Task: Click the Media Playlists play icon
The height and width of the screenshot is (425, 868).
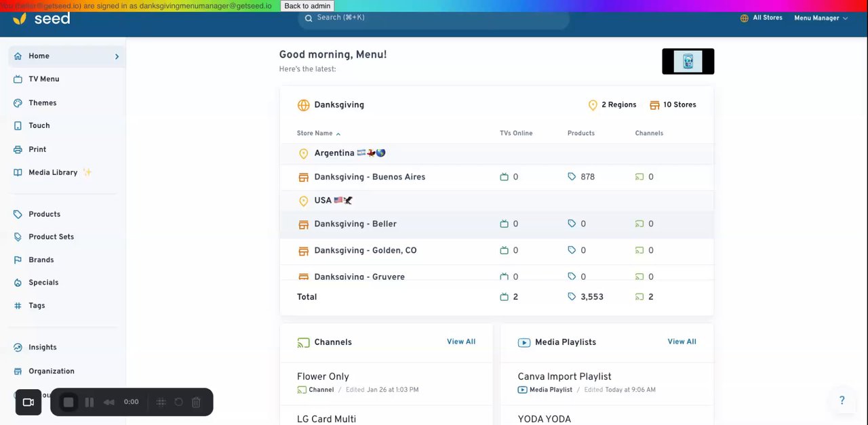Action: click(524, 343)
